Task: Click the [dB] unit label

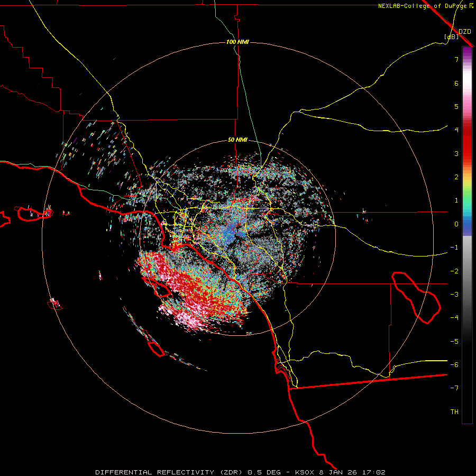Action: point(452,37)
